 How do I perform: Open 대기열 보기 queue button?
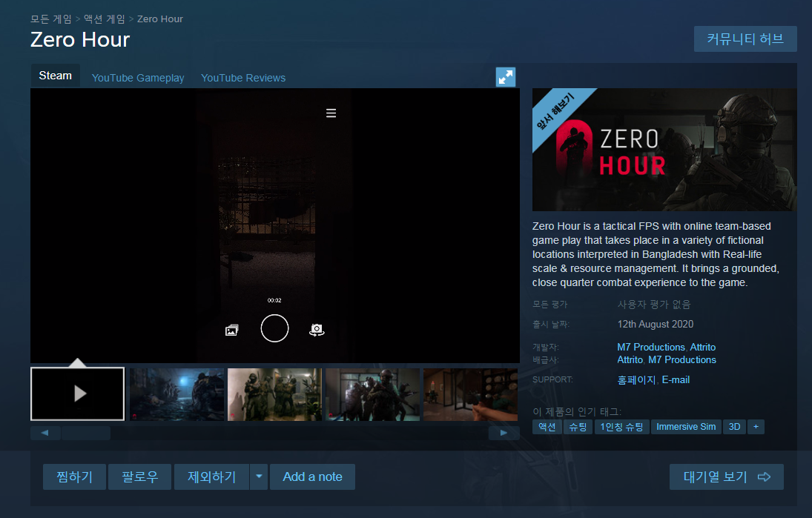coord(727,477)
